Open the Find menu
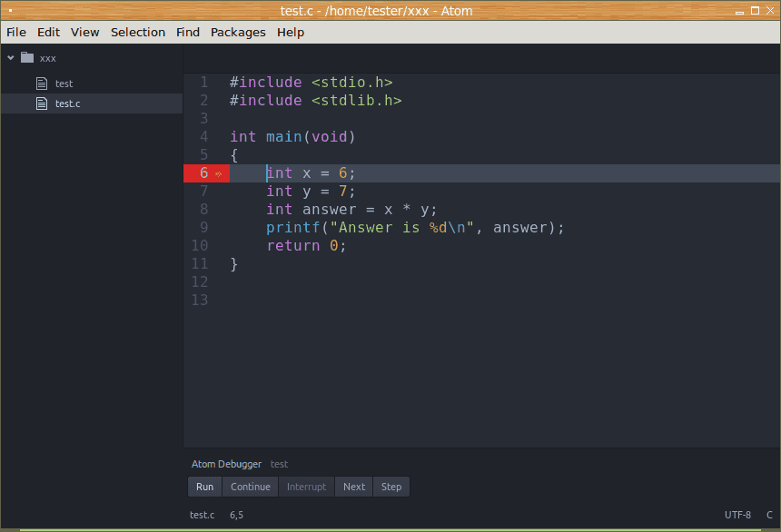This screenshot has width=781, height=532. (x=188, y=33)
